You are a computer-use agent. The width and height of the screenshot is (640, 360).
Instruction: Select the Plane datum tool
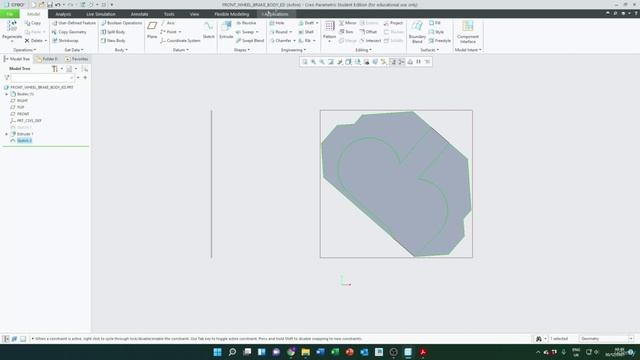(x=152, y=30)
